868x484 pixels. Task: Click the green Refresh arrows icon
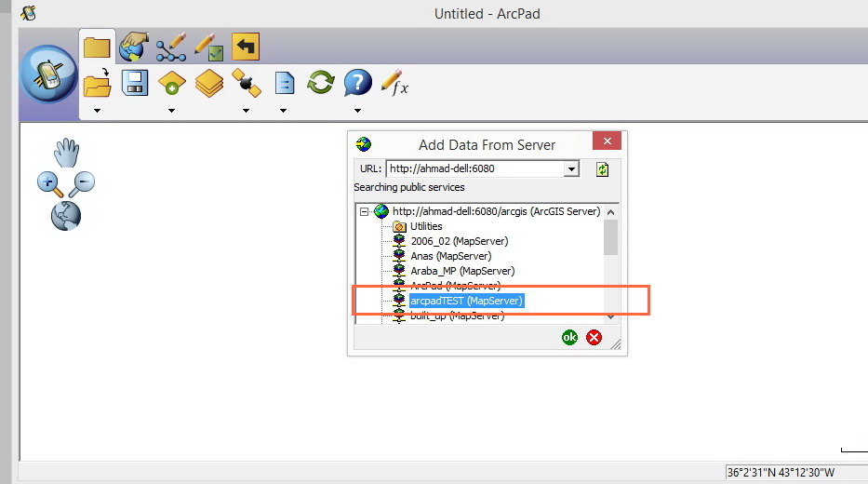pos(321,83)
